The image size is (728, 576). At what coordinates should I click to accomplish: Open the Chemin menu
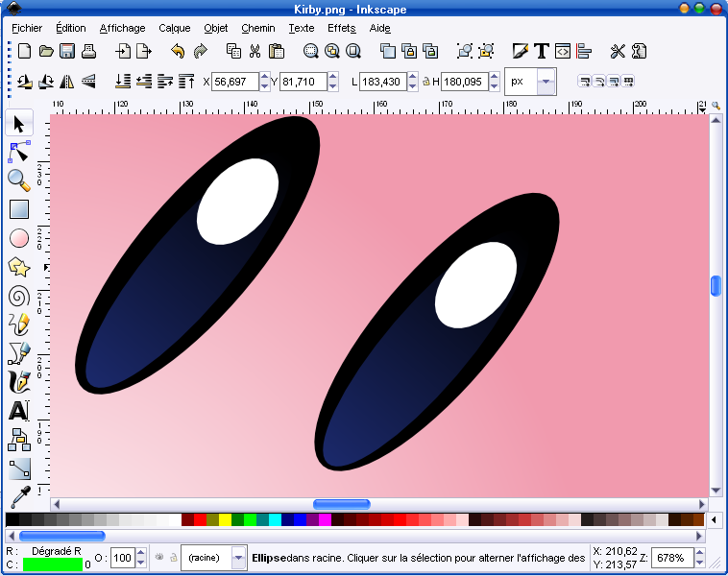coord(258,28)
